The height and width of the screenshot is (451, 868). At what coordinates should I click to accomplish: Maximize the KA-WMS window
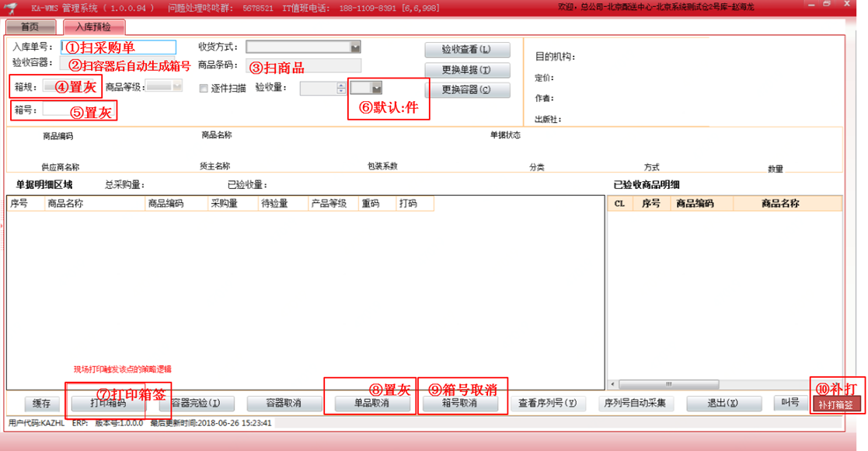827,5
